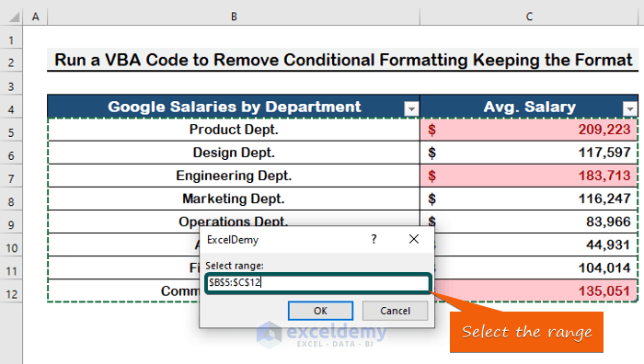Open help in the ExcelDemy dialog

click(x=374, y=239)
